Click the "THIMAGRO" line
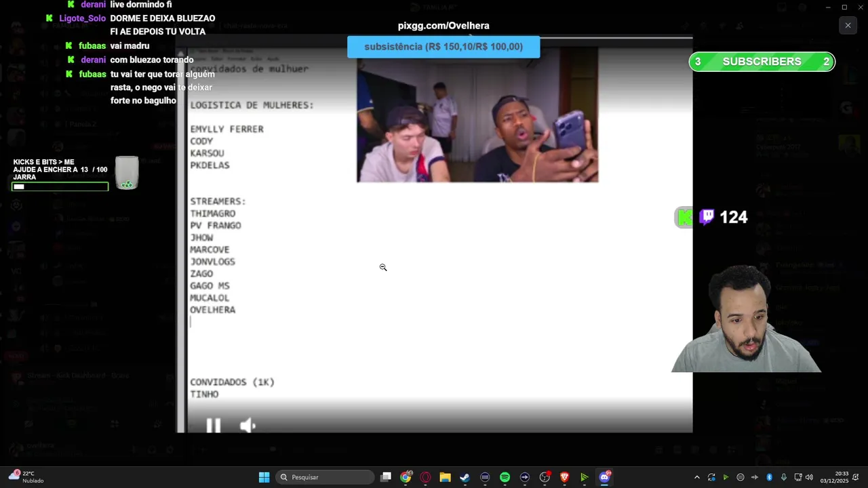Image resolution: width=868 pixels, height=488 pixels. 212,213
